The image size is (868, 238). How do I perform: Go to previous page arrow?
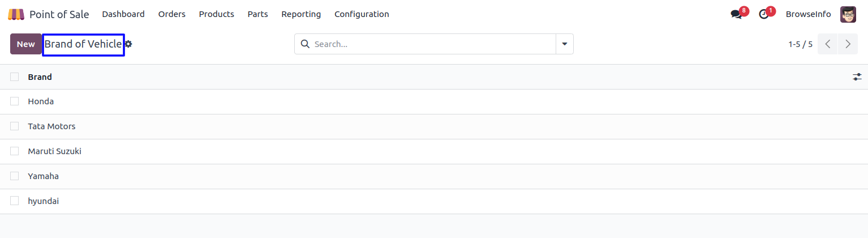coord(828,44)
